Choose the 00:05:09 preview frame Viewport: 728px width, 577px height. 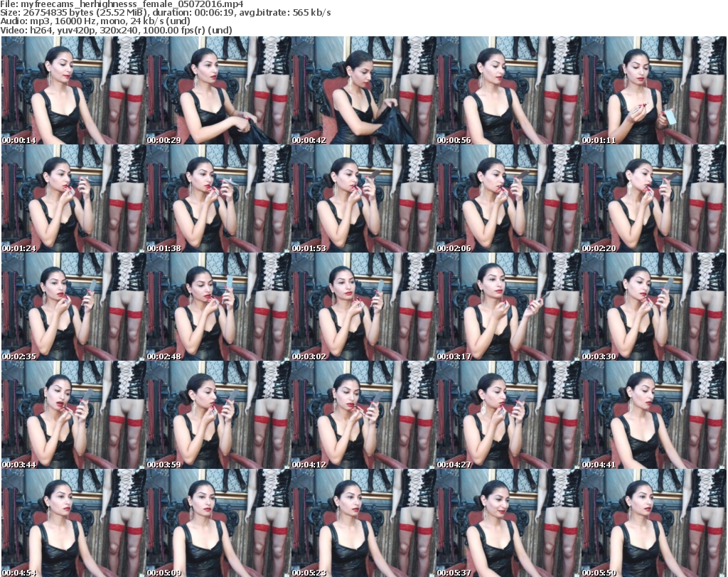(219, 523)
